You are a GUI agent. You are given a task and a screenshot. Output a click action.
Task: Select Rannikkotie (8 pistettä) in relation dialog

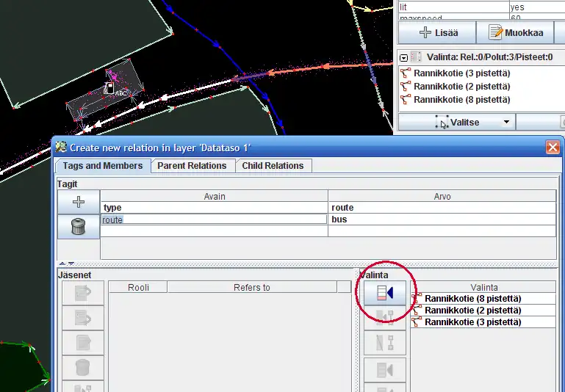(x=472, y=299)
